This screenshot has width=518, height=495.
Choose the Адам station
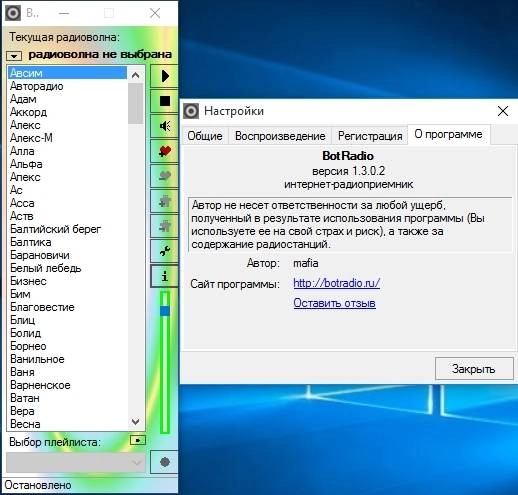click(67, 99)
